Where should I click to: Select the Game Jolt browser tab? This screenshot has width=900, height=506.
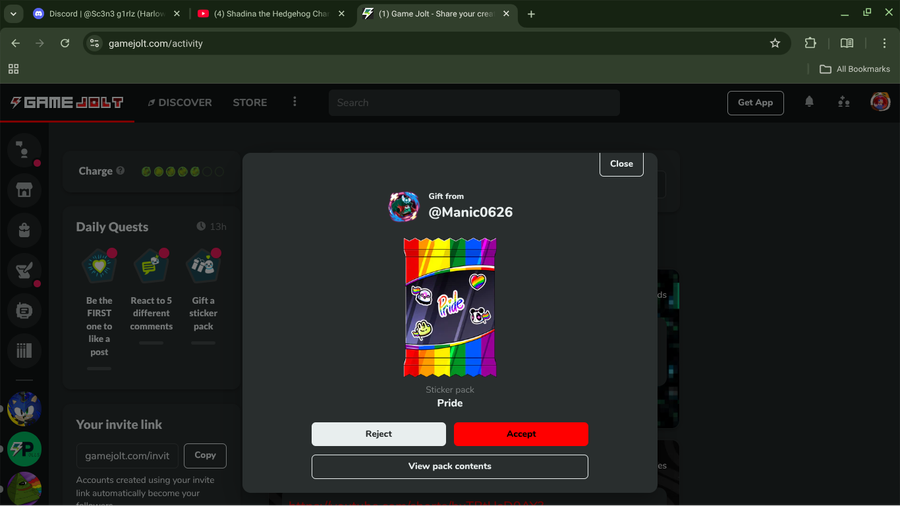[x=437, y=14]
